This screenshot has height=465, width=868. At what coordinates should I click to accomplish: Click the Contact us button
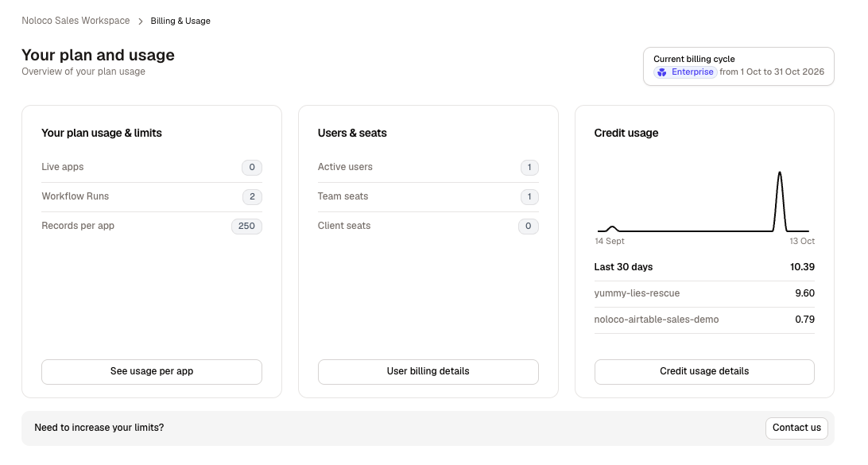[x=796, y=428]
